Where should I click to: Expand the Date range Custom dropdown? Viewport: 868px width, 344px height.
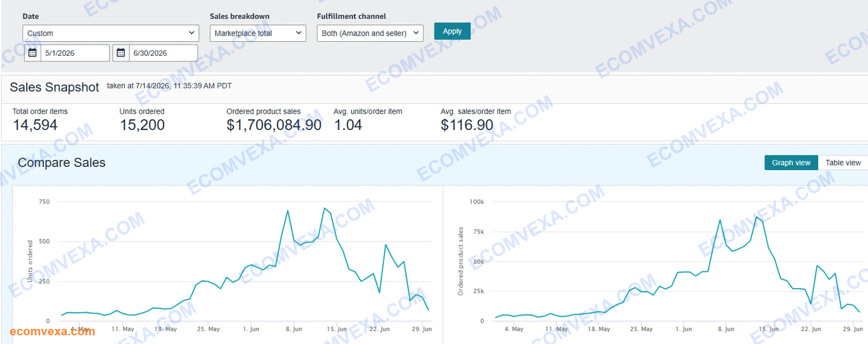[x=110, y=33]
